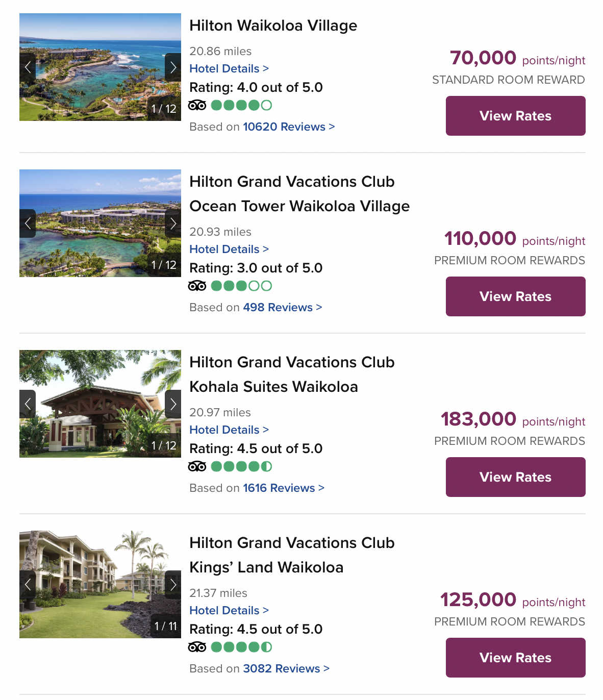Click previous image arrow on Kings' Land photo
The image size is (603, 700).
pos(28,585)
